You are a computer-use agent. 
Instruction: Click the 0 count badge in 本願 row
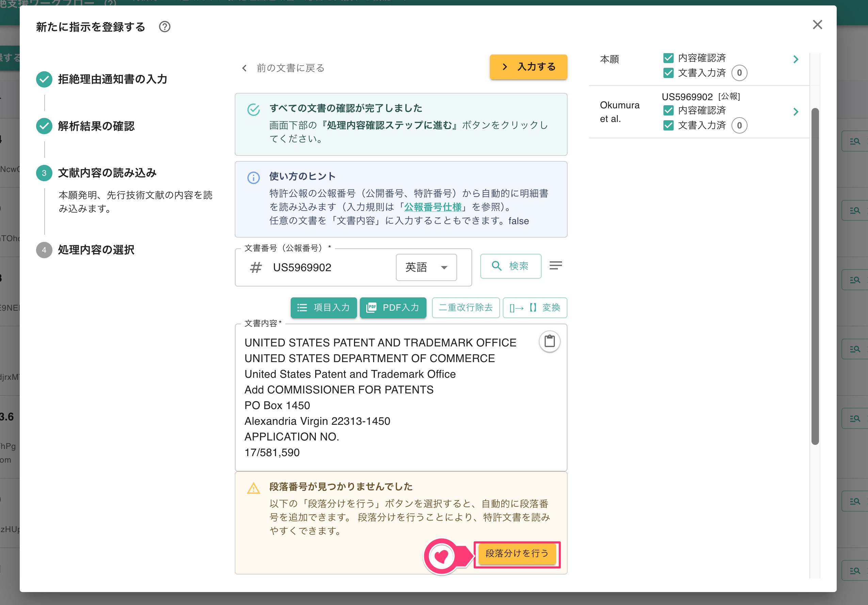coord(739,73)
